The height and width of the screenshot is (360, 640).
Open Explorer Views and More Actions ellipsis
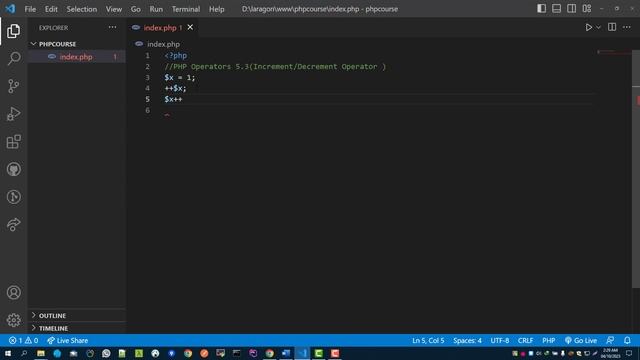pos(112,27)
